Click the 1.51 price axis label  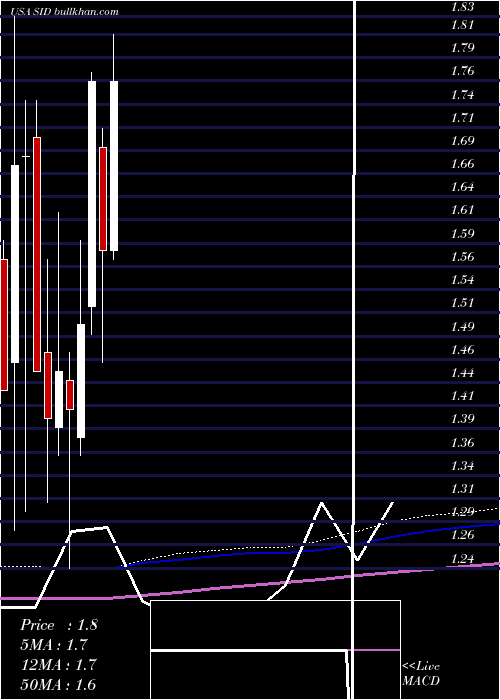point(462,303)
